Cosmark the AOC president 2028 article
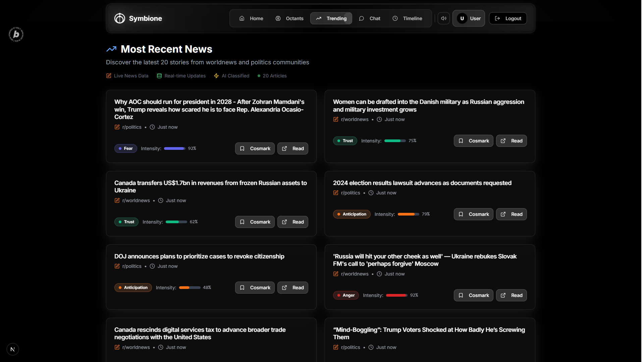 click(255, 148)
